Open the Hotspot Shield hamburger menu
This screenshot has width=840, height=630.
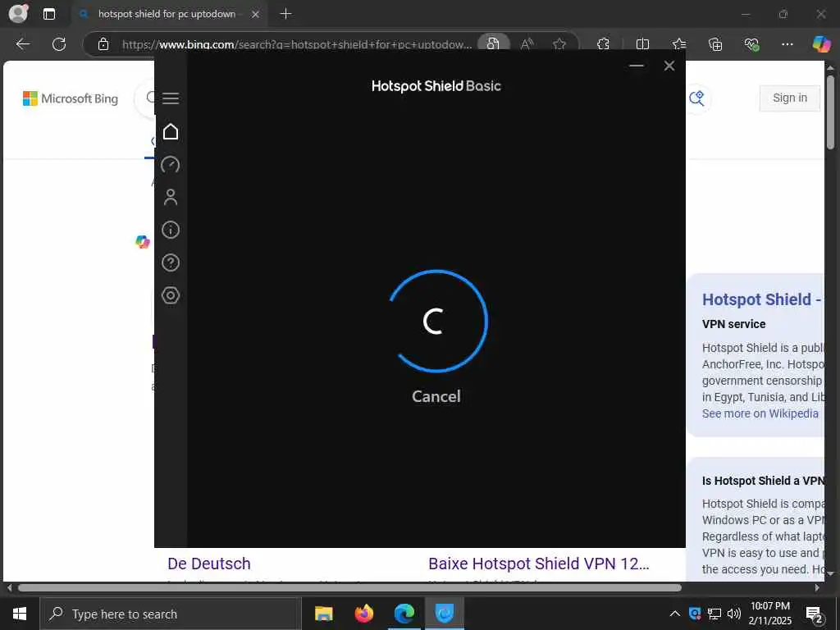pyautogui.click(x=171, y=98)
